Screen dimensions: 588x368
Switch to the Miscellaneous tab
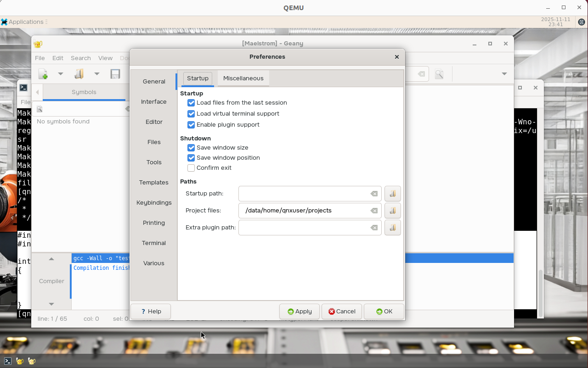pyautogui.click(x=243, y=78)
